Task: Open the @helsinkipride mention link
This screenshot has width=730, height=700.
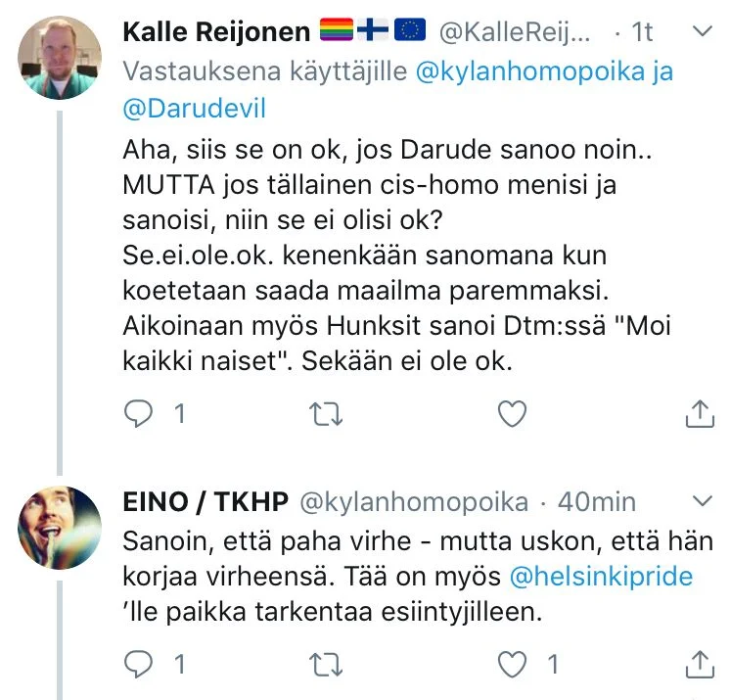Action: pyautogui.click(x=601, y=577)
